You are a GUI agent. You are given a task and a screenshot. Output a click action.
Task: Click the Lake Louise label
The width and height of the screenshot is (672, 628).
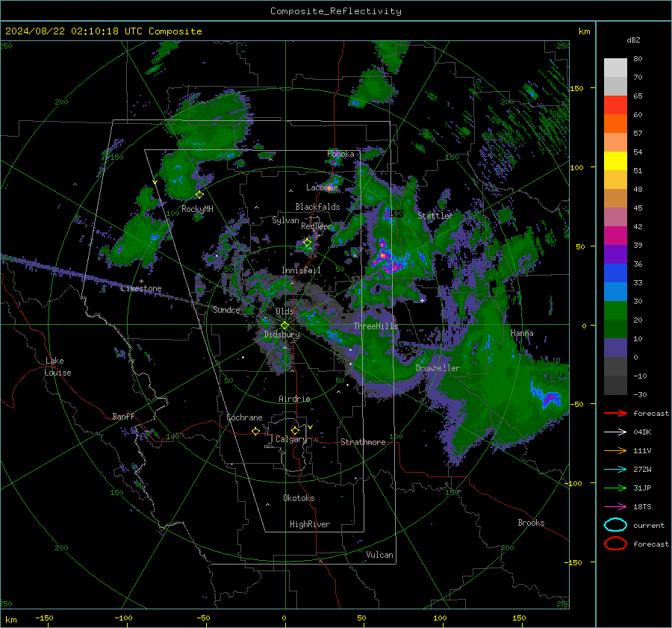58,367
